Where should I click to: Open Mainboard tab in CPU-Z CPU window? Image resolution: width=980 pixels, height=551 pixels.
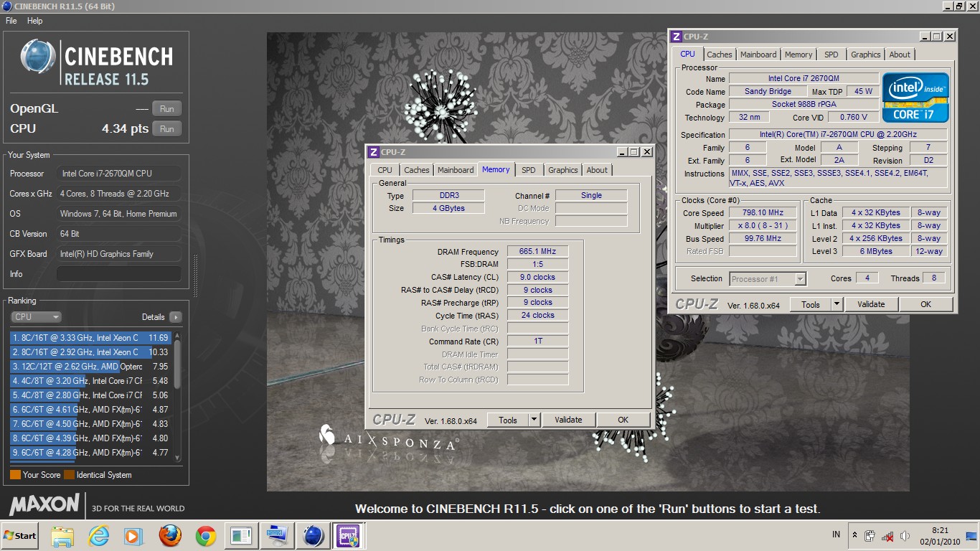758,55
